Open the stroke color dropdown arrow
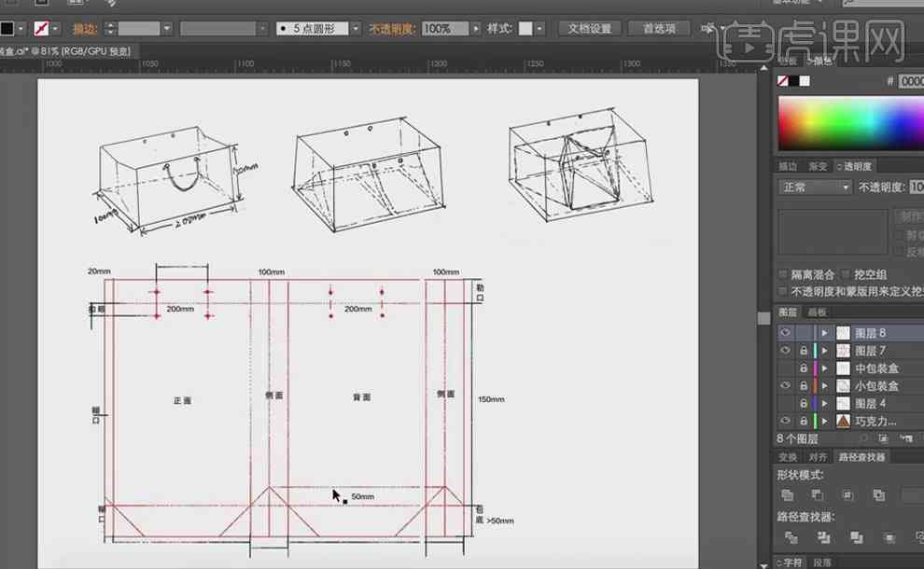Screen dimensions: 924x569 point(55,28)
